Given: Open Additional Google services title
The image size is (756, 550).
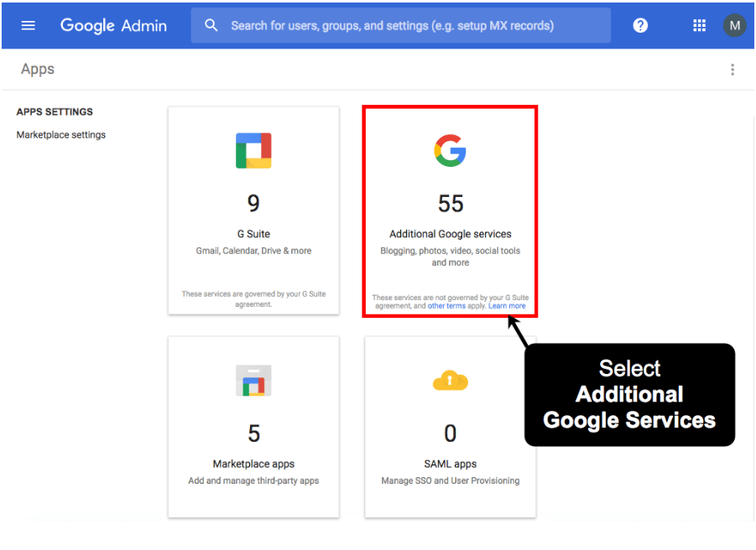Looking at the screenshot, I should (451, 234).
